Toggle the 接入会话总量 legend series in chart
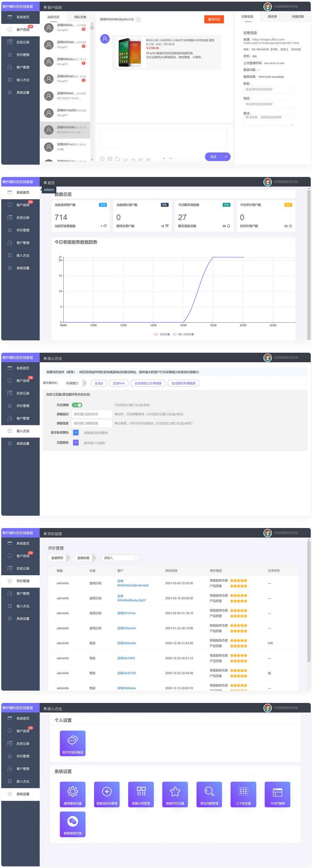This screenshot has height=868, width=312. click(x=183, y=334)
